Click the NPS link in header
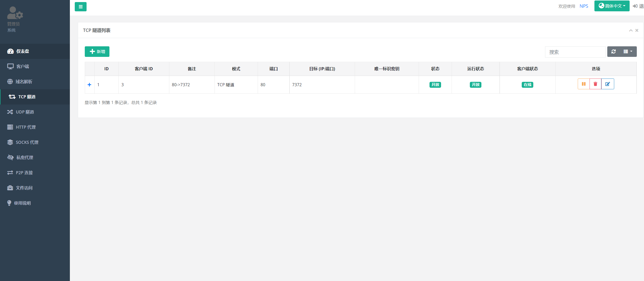 [584, 6]
